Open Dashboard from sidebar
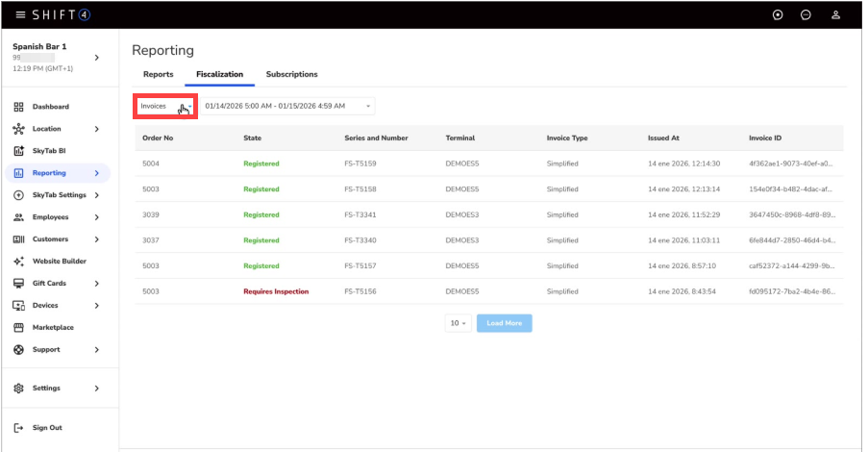Screen dimensions: 868x452 point(50,107)
